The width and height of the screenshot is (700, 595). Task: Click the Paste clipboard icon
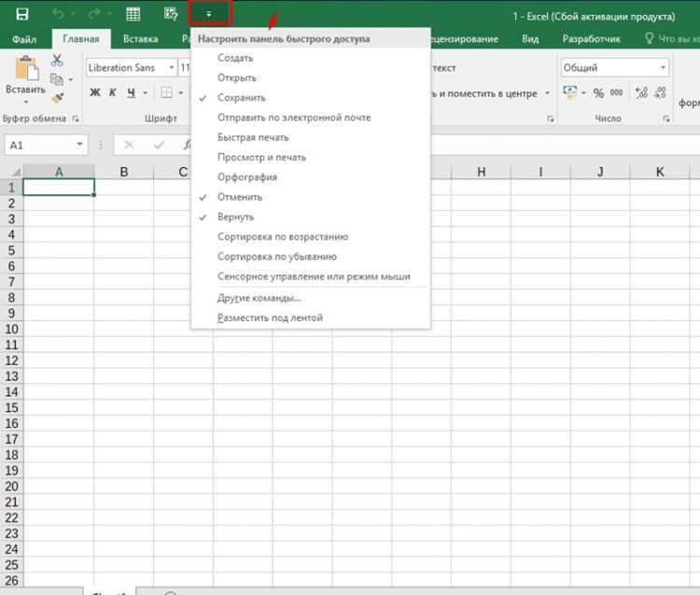tap(26, 68)
